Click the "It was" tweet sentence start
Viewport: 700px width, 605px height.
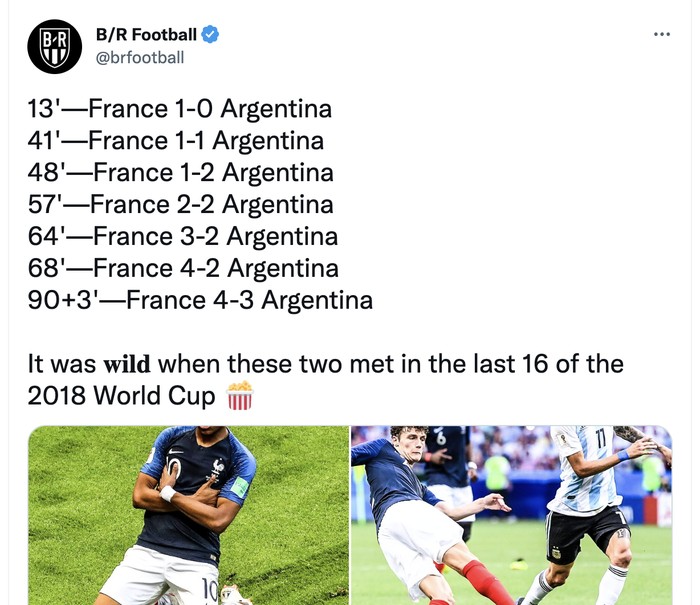pyautogui.click(x=61, y=363)
